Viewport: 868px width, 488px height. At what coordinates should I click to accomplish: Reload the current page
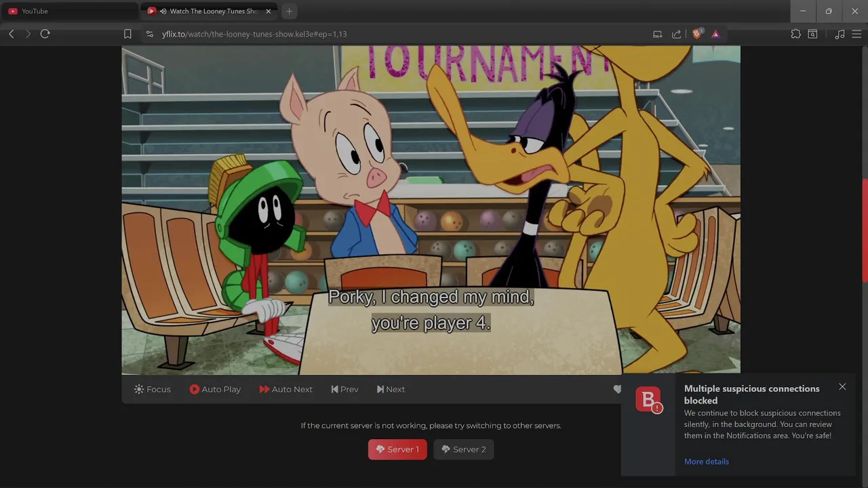(45, 34)
